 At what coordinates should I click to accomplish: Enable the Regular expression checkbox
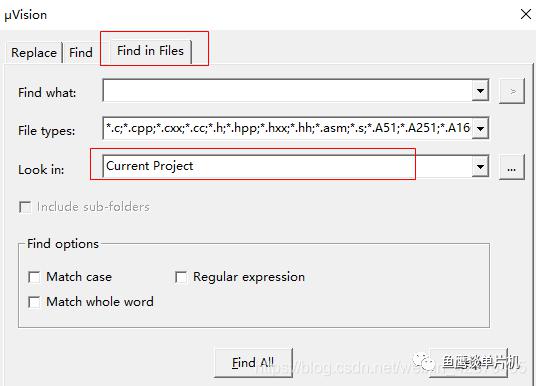pos(181,277)
